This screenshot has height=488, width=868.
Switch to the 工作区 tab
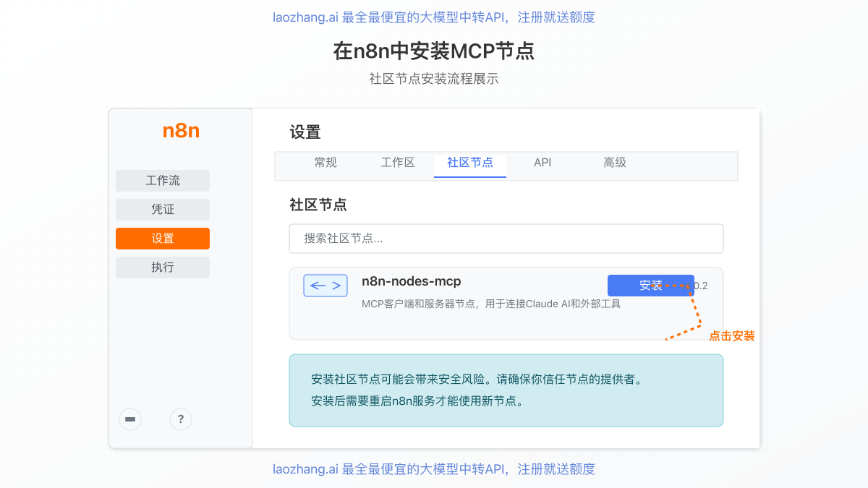[398, 163]
